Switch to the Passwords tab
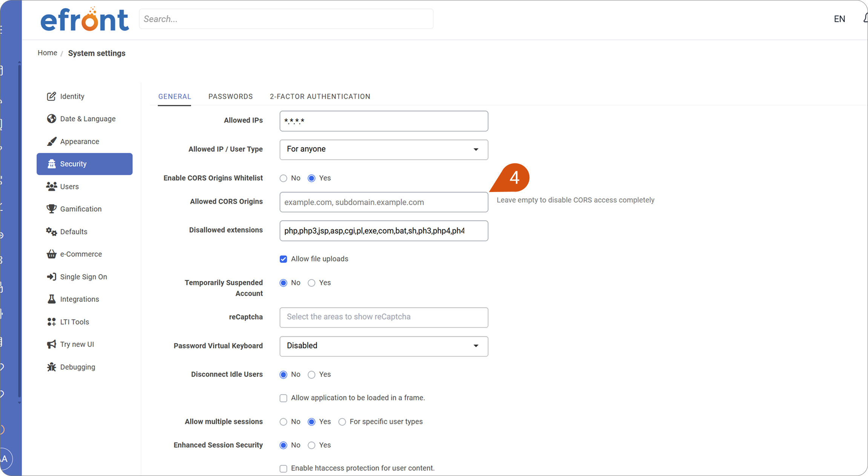The height and width of the screenshot is (476, 868). click(230, 97)
